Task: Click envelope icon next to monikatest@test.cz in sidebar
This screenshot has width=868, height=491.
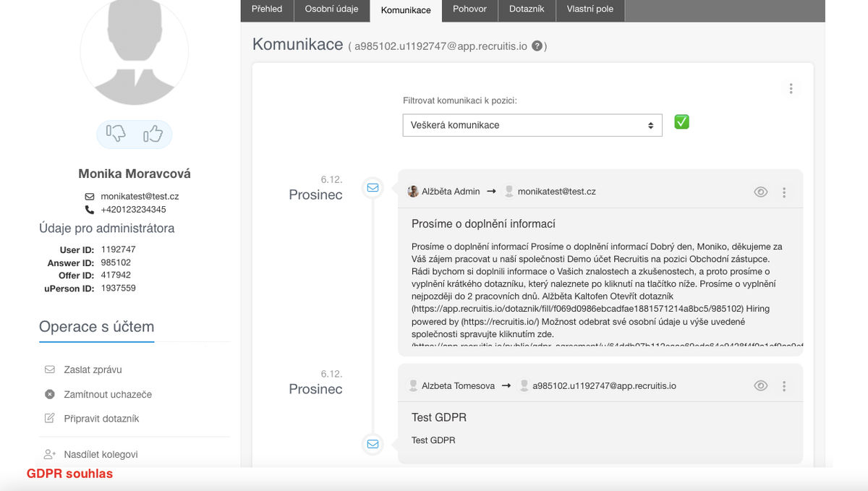Action: pos(90,197)
